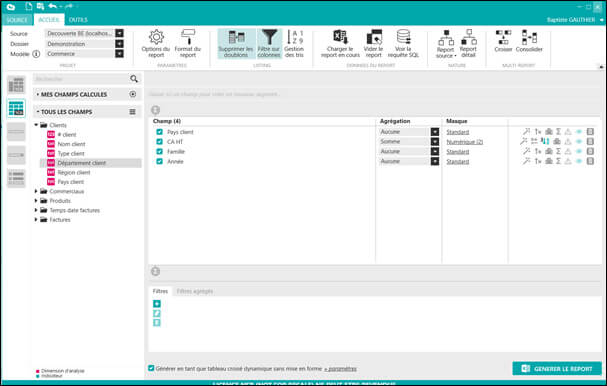Open Standard mask link for Année
607x386 pixels.
458,161
